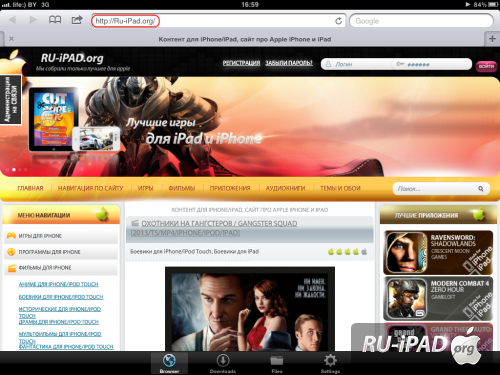
Task: Open the bookmarks book icon
Action: 55,20
